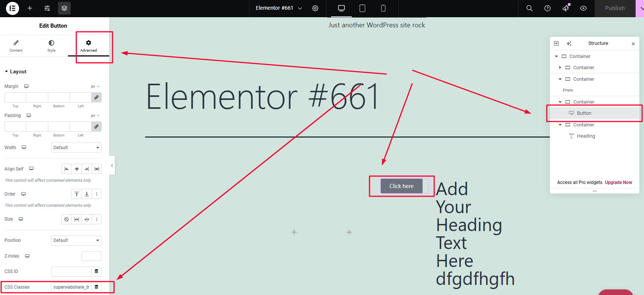The height and width of the screenshot is (295, 644).
Task: Choose custom Order option
Action: tap(97, 194)
